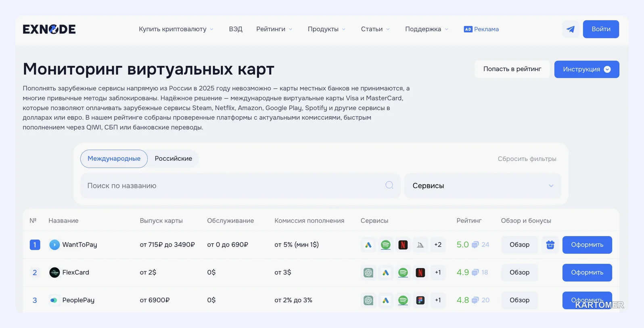Click Google Ads icon in PeoplePay row
This screenshot has height=328, width=644.
point(386,300)
